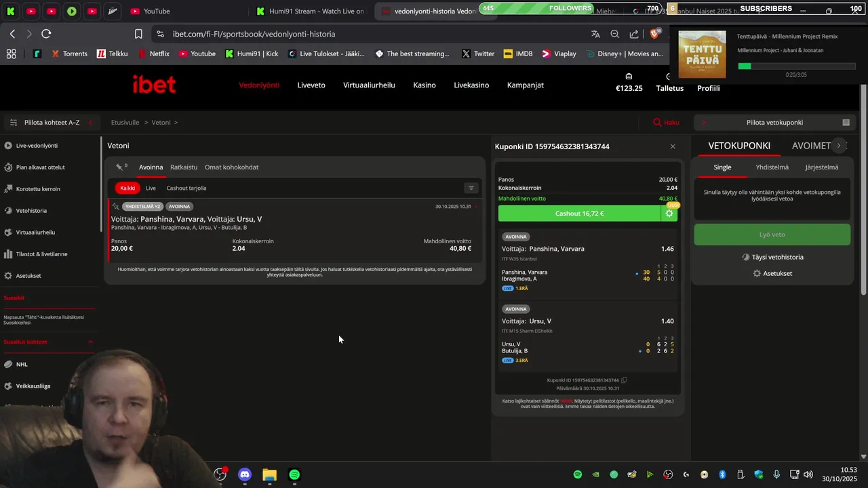Switch to Humi91 Stream browser tab

pos(311,11)
